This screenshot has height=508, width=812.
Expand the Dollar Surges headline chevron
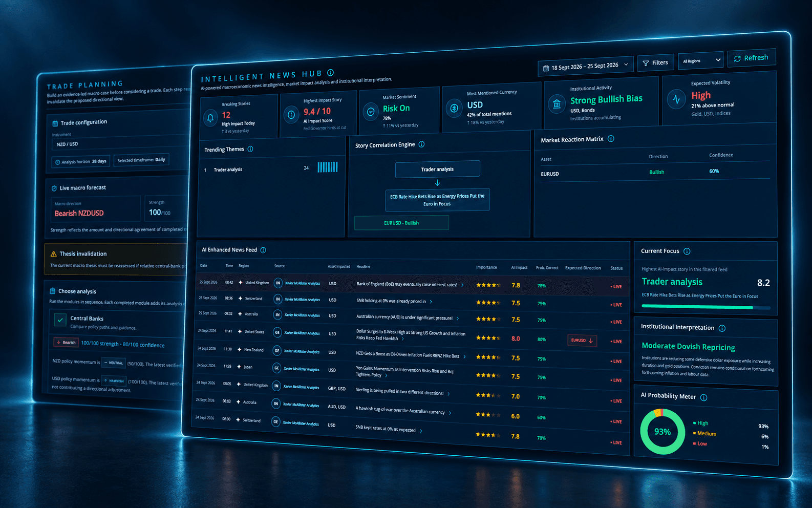pos(403,338)
